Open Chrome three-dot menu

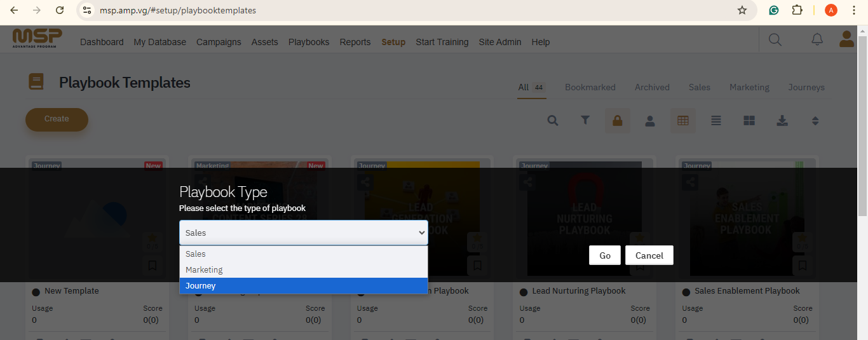(854, 10)
